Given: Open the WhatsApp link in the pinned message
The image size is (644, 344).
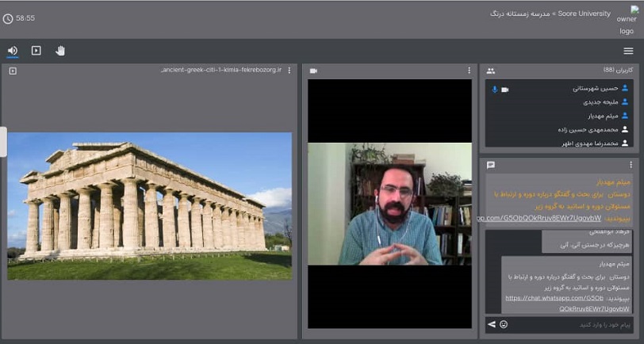Looking at the screenshot, I should (539, 218).
